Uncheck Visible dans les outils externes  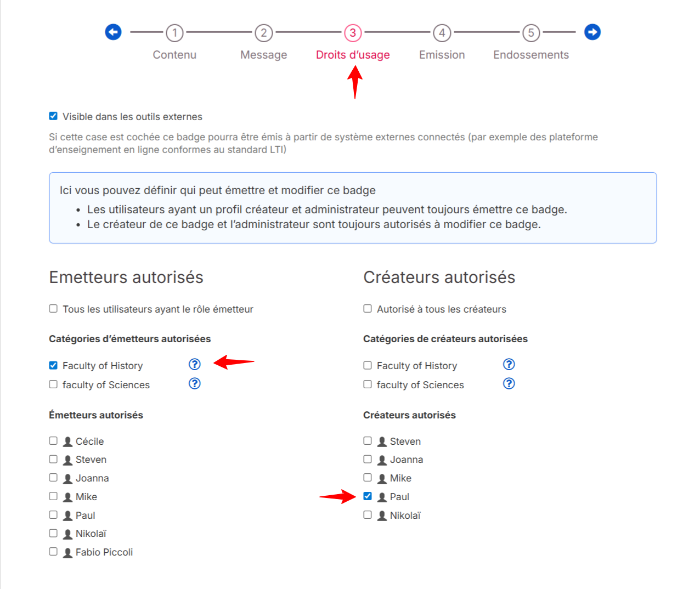53,116
